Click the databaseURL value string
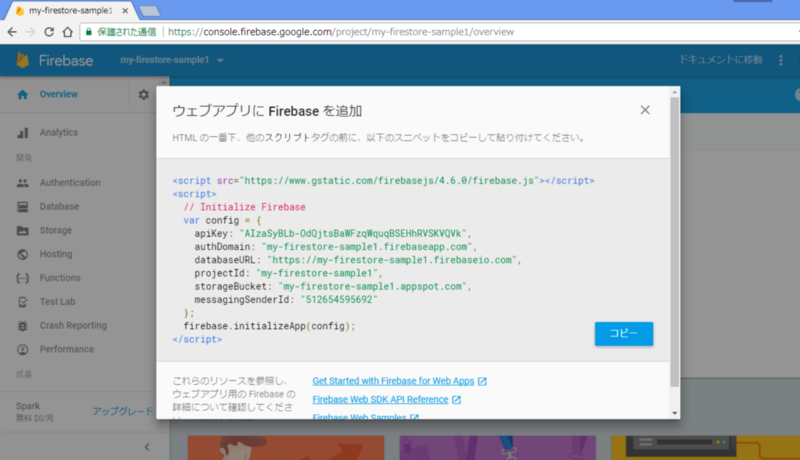This screenshot has height=460, width=800. 392,260
